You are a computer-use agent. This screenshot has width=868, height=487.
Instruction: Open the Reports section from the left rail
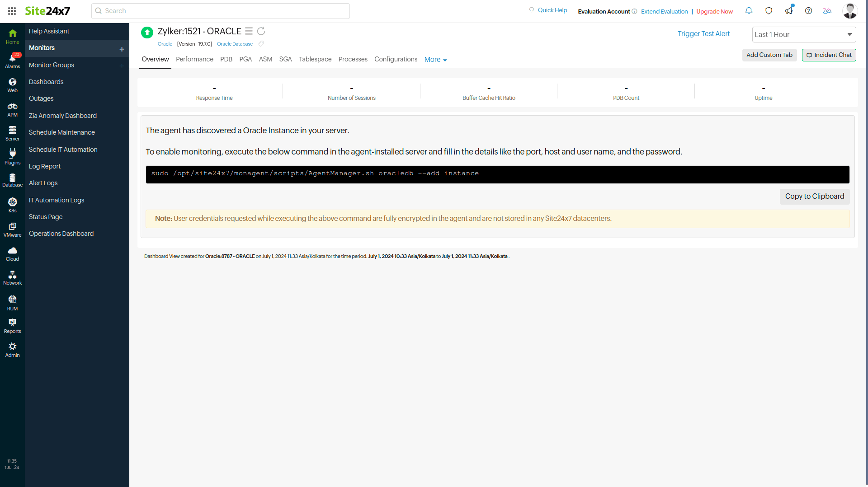click(x=12, y=324)
